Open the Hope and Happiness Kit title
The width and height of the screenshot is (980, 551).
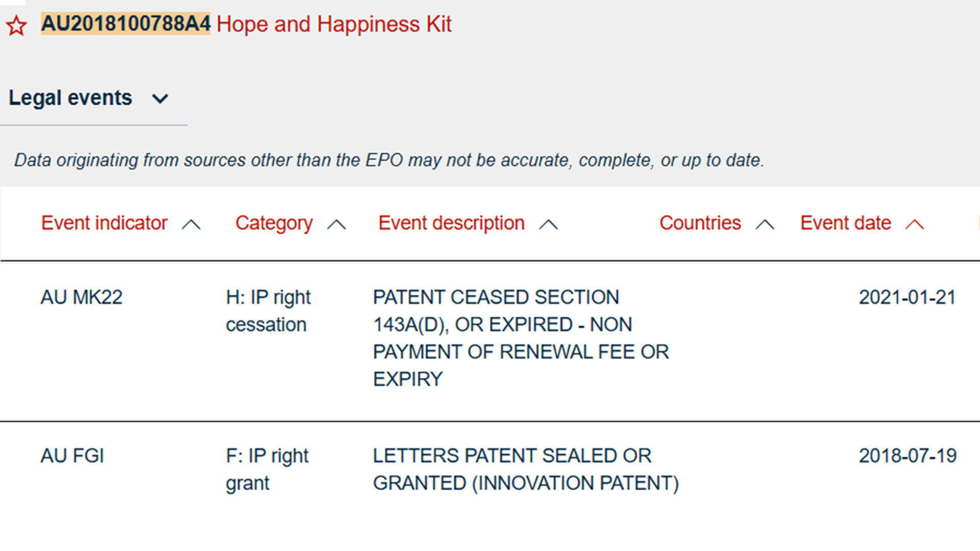334,24
